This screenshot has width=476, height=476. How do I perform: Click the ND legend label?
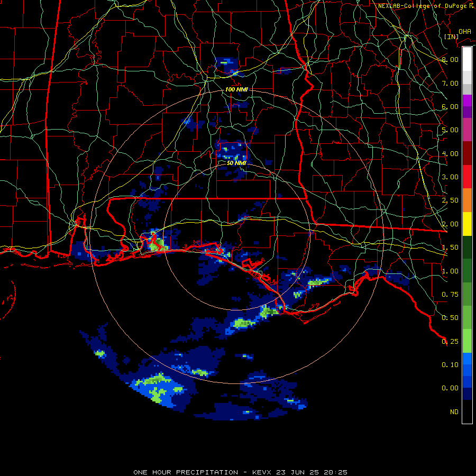454,412
